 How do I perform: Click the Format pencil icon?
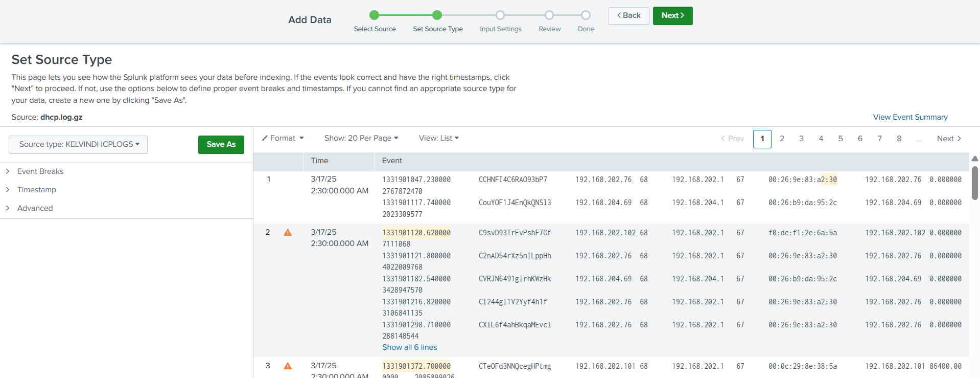point(265,138)
